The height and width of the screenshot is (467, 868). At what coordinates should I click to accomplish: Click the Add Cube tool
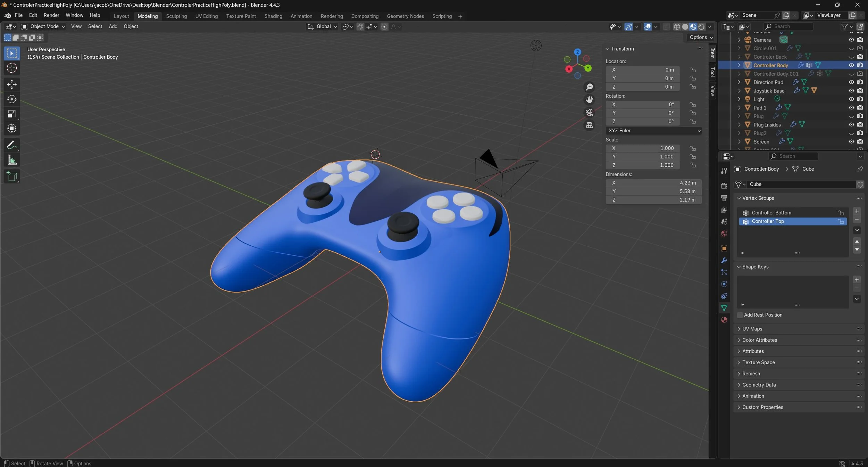point(12,177)
